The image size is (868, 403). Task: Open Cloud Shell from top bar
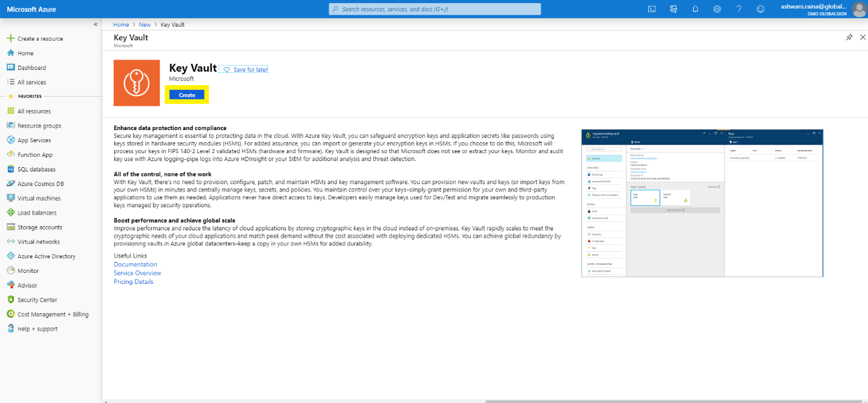652,9
